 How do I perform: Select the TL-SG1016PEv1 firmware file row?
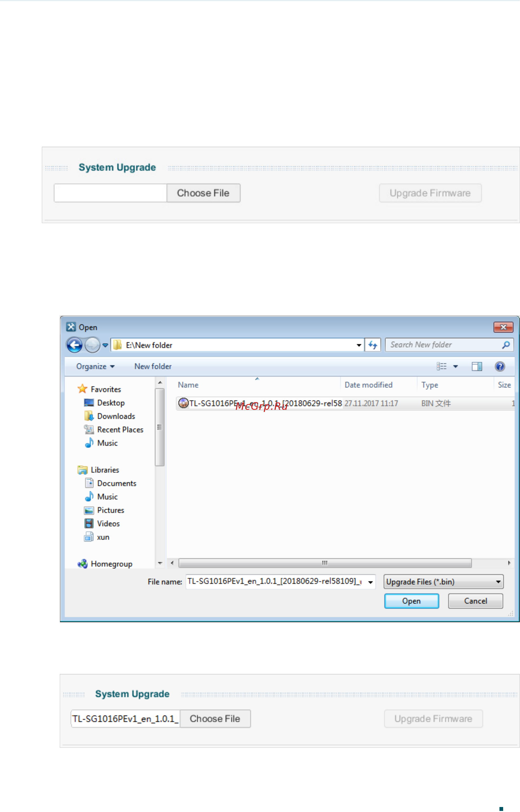[345, 404]
